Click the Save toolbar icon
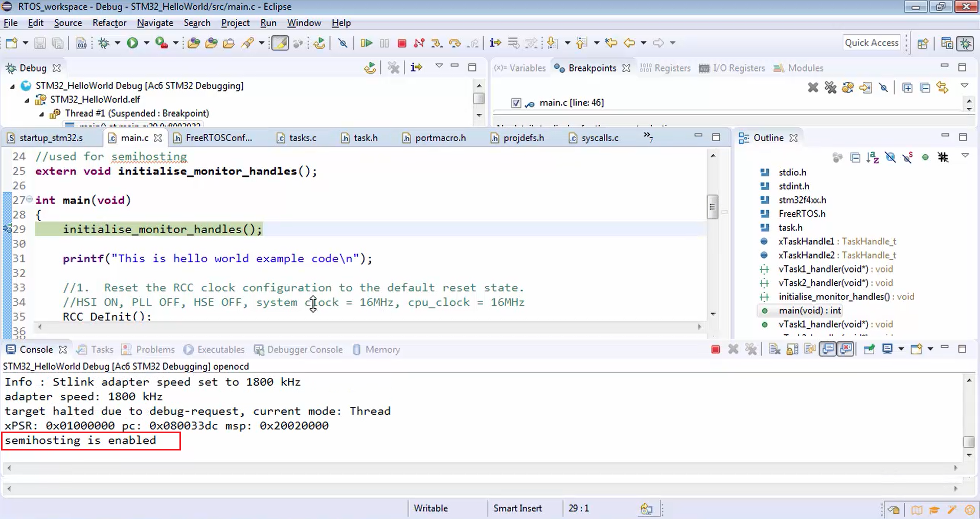Viewport: 980px width, 519px height. click(x=40, y=43)
